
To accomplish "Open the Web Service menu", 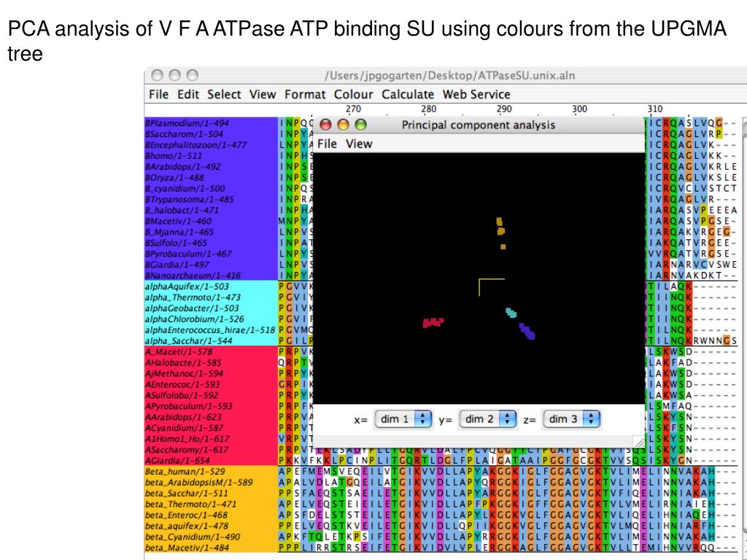I will pyautogui.click(x=476, y=94).
